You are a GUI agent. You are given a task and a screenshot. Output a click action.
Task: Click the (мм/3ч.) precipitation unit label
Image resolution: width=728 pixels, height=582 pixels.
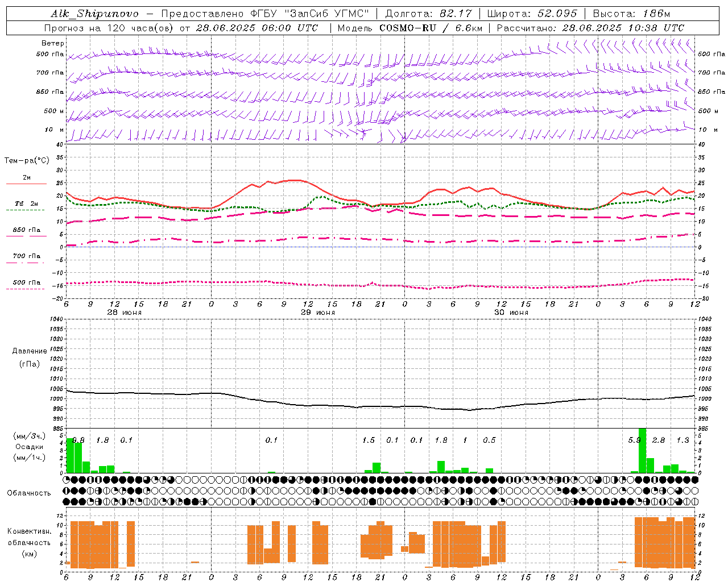(x=28, y=436)
